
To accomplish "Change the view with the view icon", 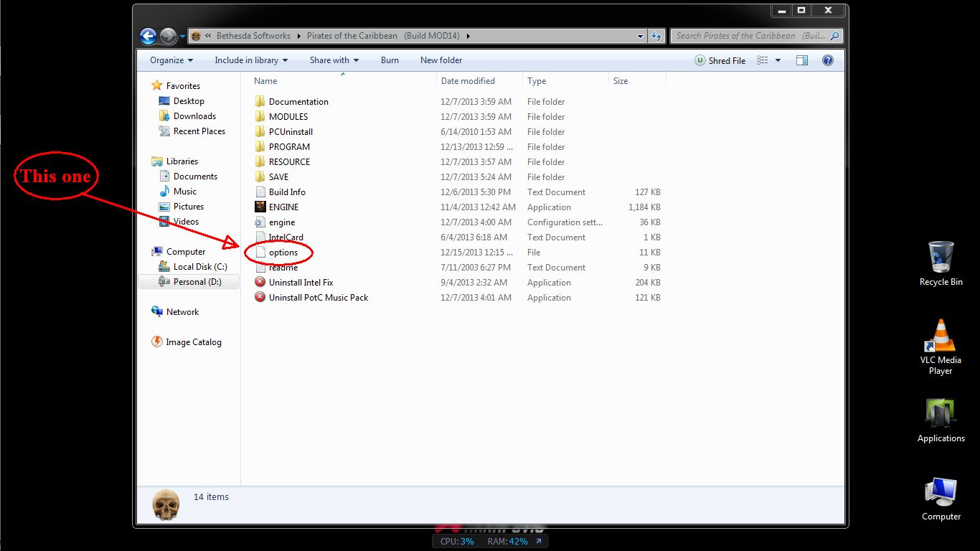I will [x=763, y=60].
